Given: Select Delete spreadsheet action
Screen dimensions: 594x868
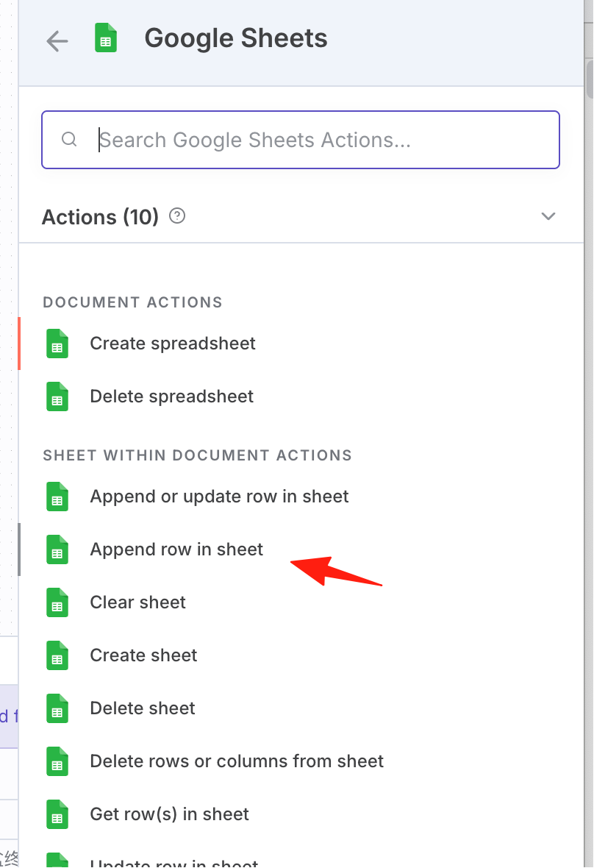Looking at the screenshot, I should point(171,396).
